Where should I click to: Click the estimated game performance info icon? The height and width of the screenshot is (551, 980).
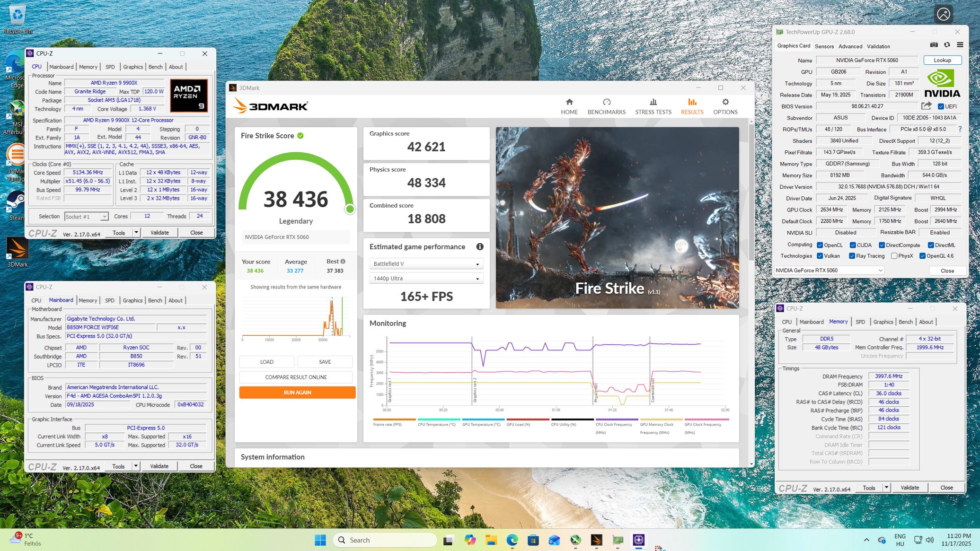point(479,247)
